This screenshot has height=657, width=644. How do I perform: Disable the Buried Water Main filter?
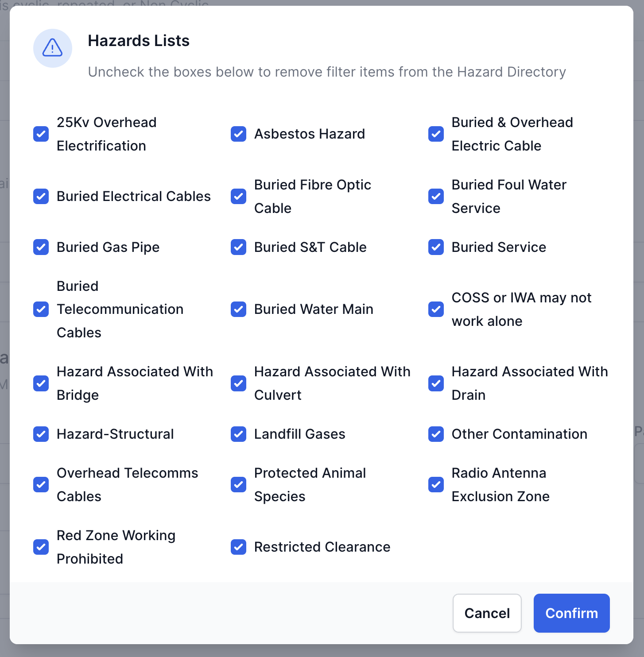(x=238, y=309)
